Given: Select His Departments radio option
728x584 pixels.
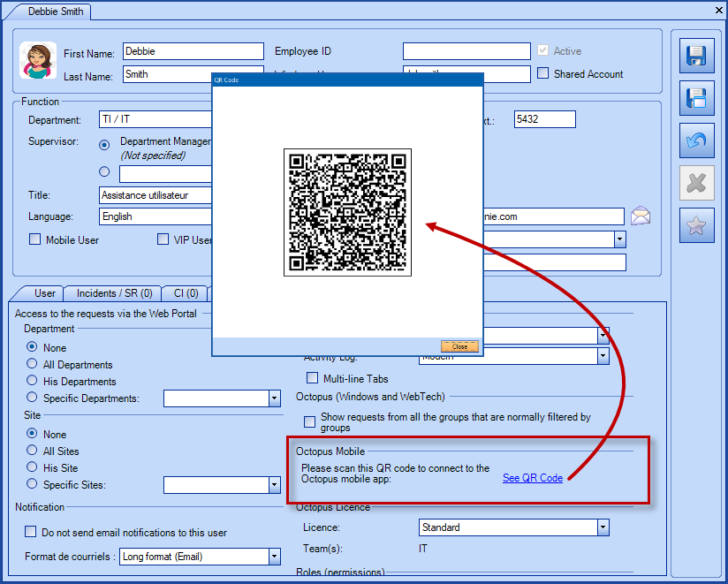Looking at the screenshot, I should click(32, 380).
